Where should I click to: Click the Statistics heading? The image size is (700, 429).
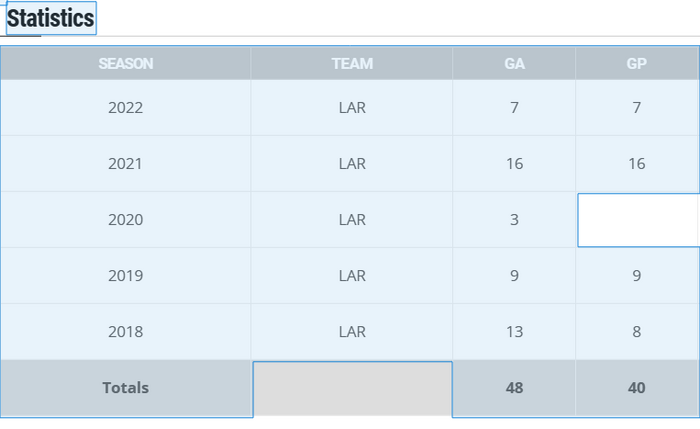pos(51,18)
